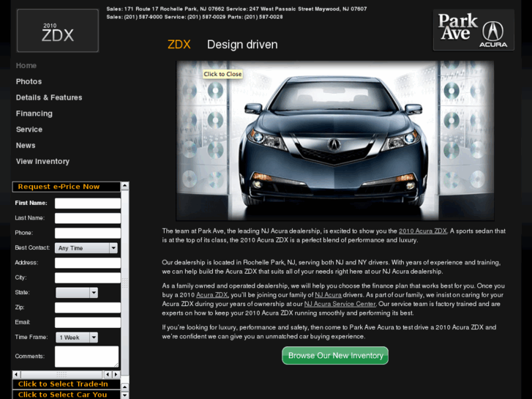Go to the Home menu item
Screen dimensions: 532x399
click(x=26, y=66)
